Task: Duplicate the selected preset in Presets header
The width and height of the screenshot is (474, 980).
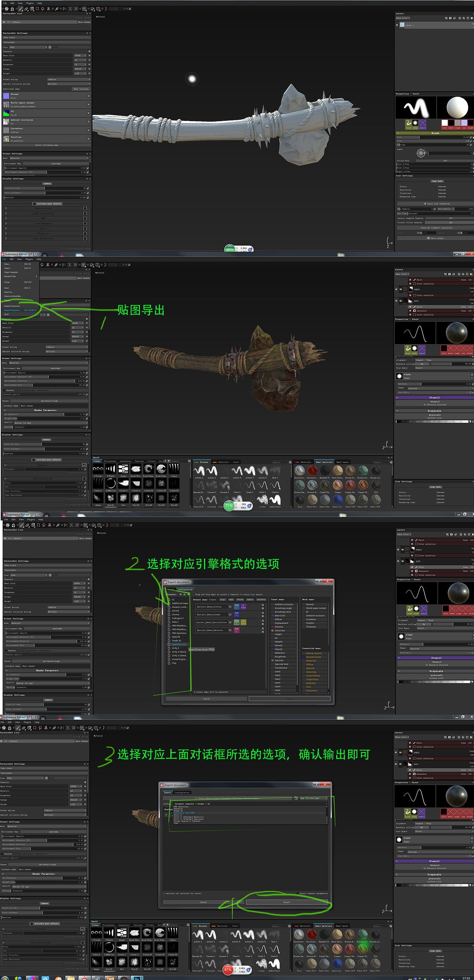Action: click(x=181, y=594)
